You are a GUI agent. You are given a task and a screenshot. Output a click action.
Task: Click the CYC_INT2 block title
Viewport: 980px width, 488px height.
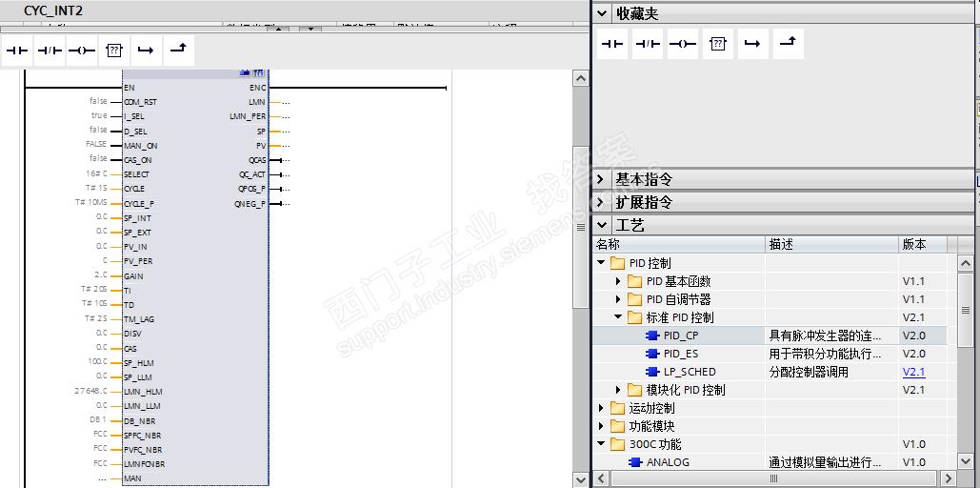pyautogui.click(x=53, y=10)
